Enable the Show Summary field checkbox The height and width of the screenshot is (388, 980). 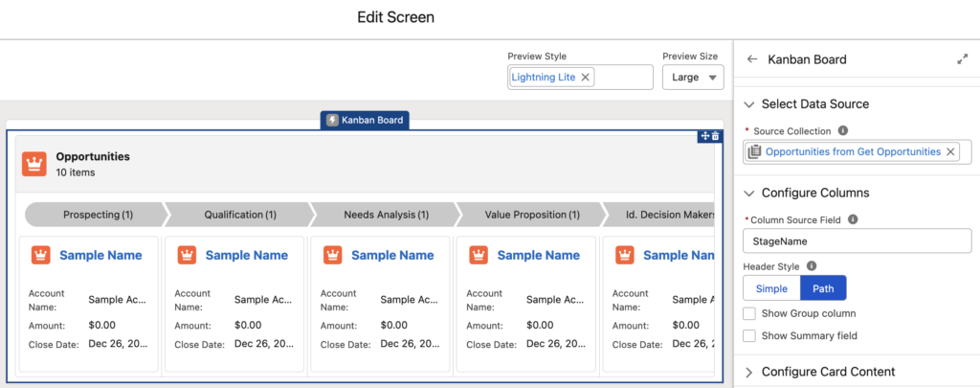(750, 335)
